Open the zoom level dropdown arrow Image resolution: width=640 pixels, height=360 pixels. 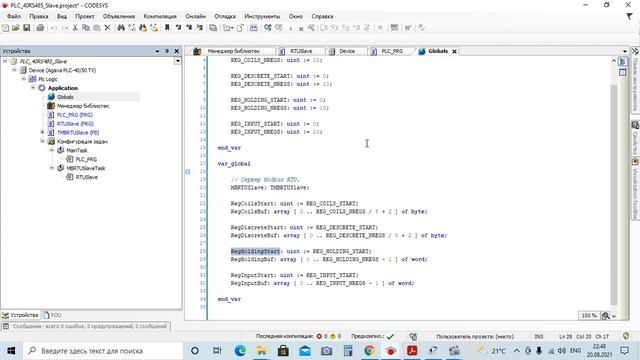tap(614, 316)
